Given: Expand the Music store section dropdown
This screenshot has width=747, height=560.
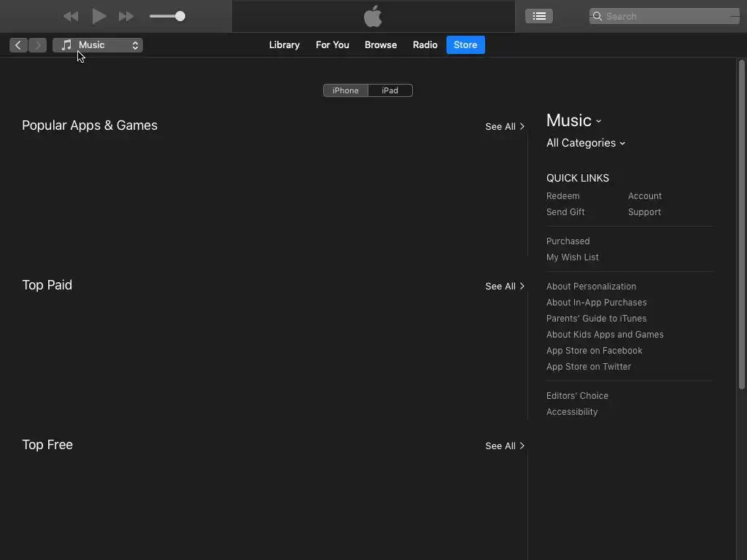Looking at the screenshot, I should coord(573,120).
